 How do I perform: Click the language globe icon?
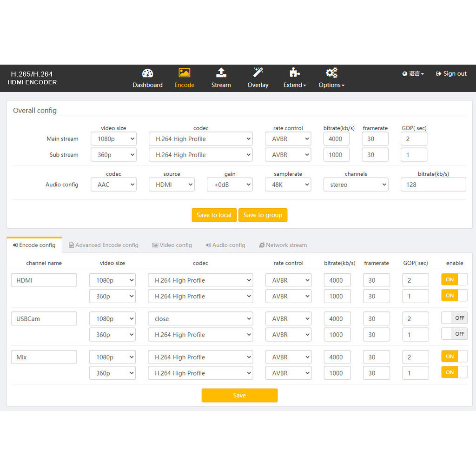(x=405, y=74)
